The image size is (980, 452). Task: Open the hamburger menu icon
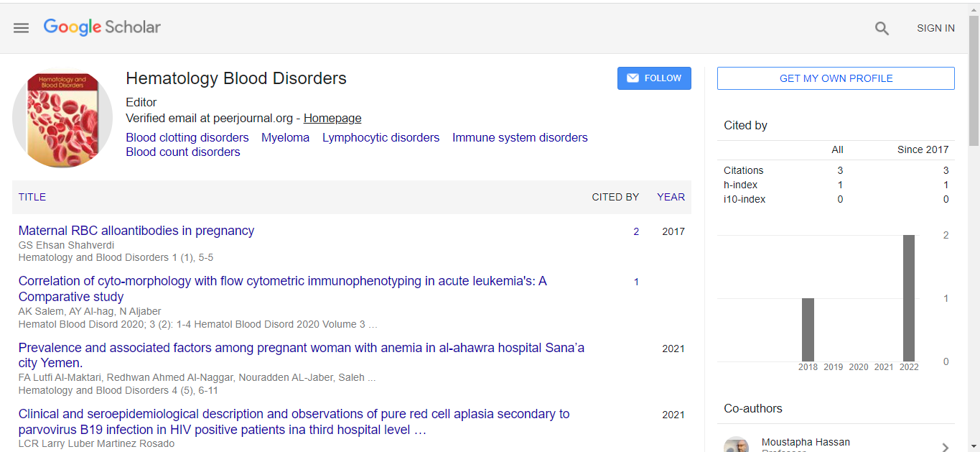pyautogui.click(x=22, y=28)
